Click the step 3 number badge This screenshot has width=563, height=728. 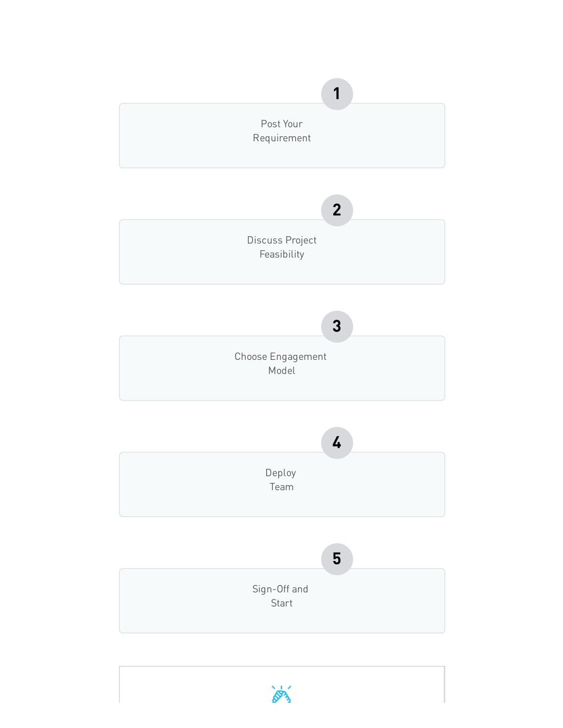click(x=337, y=327)
